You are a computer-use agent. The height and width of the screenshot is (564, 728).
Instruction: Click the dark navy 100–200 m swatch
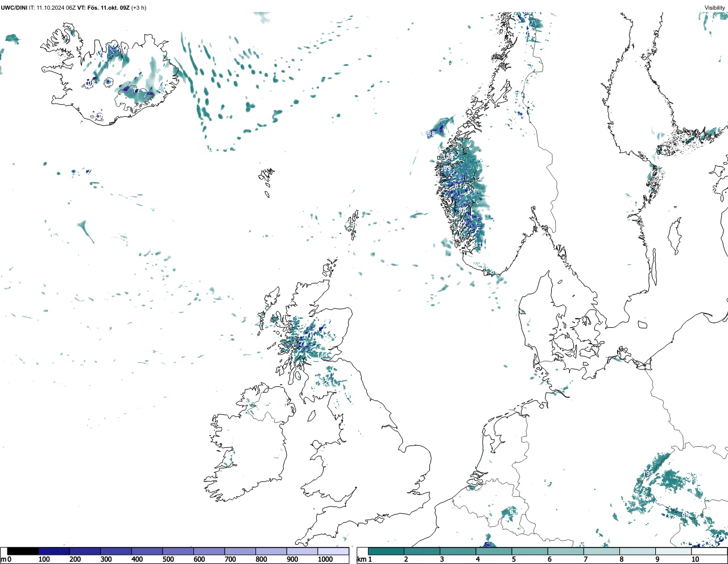pyautogui.click(x=53, y=551)
